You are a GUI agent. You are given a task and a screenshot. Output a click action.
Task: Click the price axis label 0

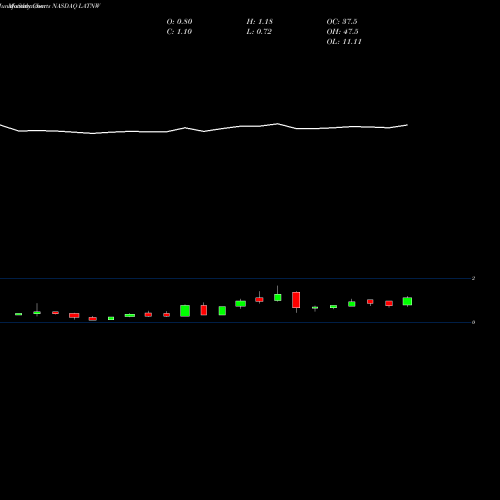473,322
